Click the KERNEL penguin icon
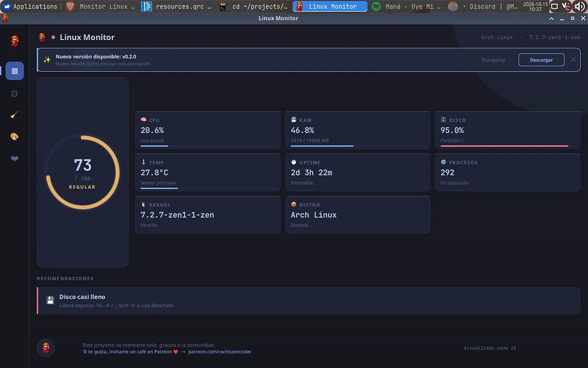The width and height of the screenshot is (588, 368). [143, 205]
